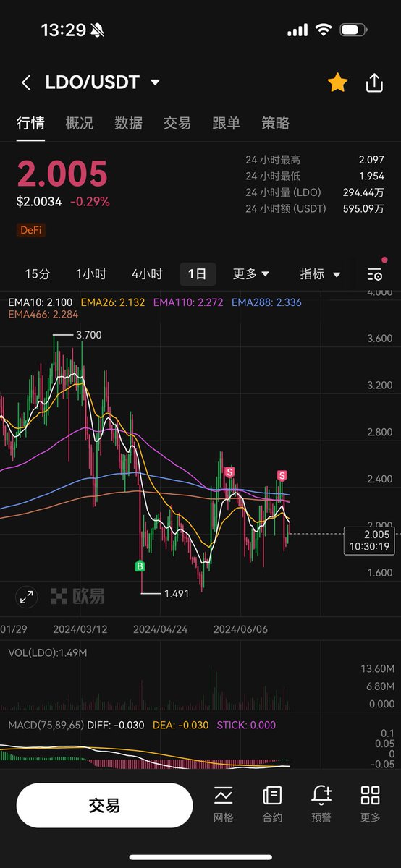Open the 网格 grid trading icon
Viewport: 401px width, 868px height.
point(224,804)
